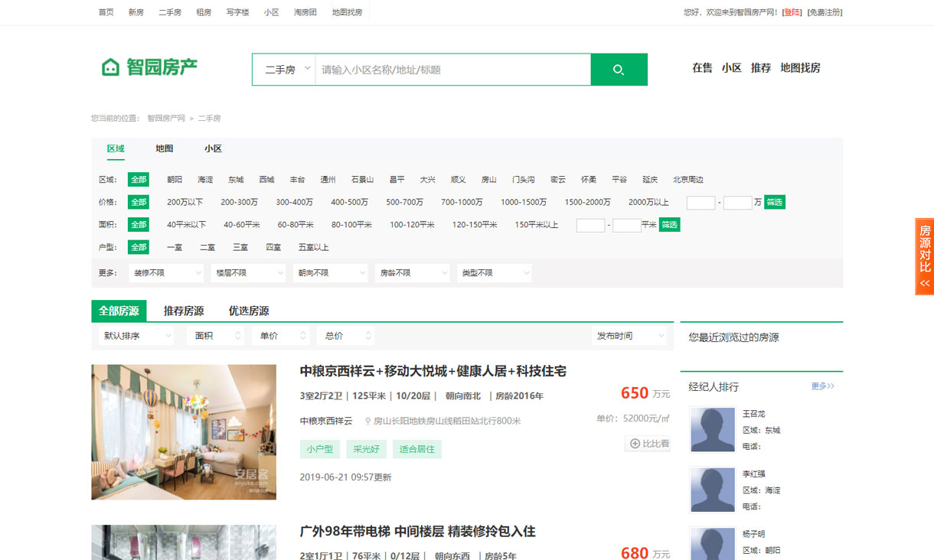
Task: Click the 比比看 compare plus icon
Action: [635, 444]
